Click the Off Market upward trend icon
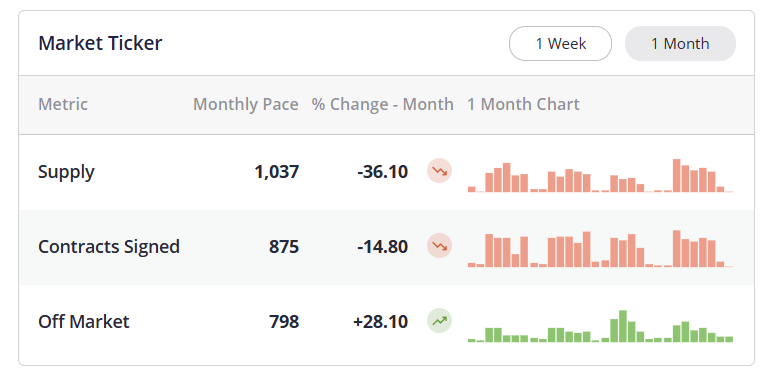Screen dimensions: 770x382 tap(439, 321)
